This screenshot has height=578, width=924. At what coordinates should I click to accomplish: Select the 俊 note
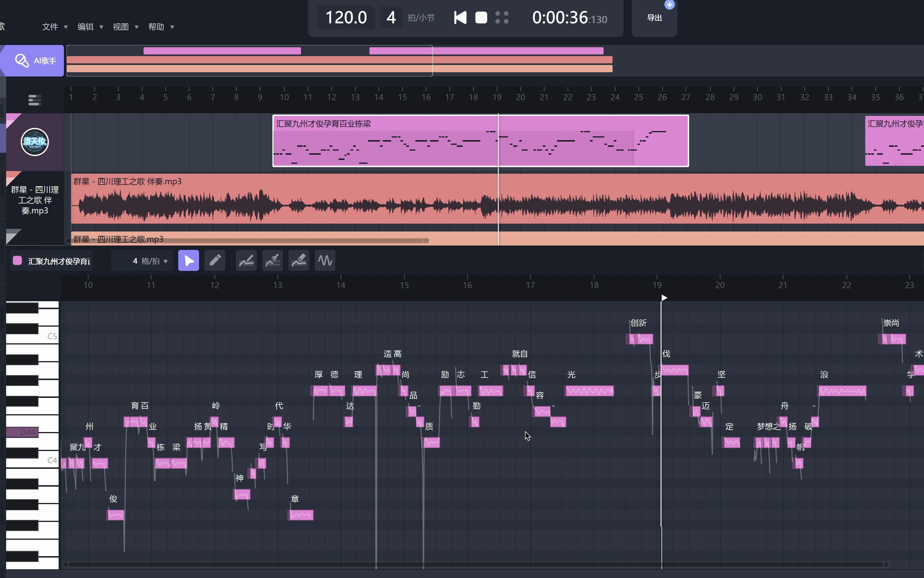(x=115, y=515)
